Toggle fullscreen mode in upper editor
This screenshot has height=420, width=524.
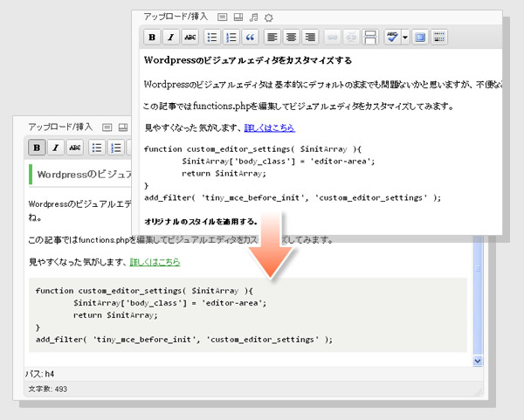pos(420,37)
